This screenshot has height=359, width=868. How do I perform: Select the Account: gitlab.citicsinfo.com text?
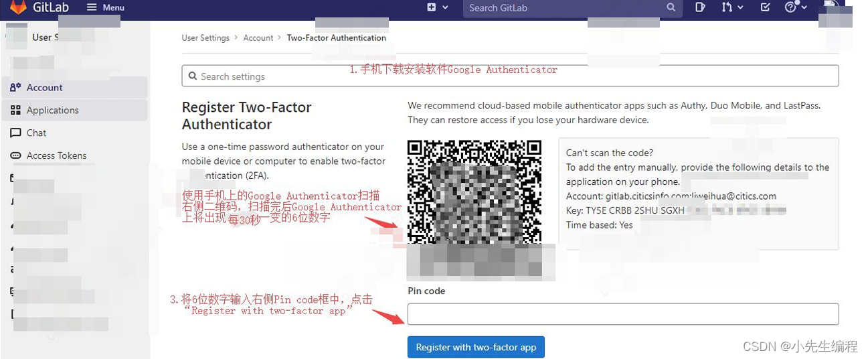click(671, 196)
